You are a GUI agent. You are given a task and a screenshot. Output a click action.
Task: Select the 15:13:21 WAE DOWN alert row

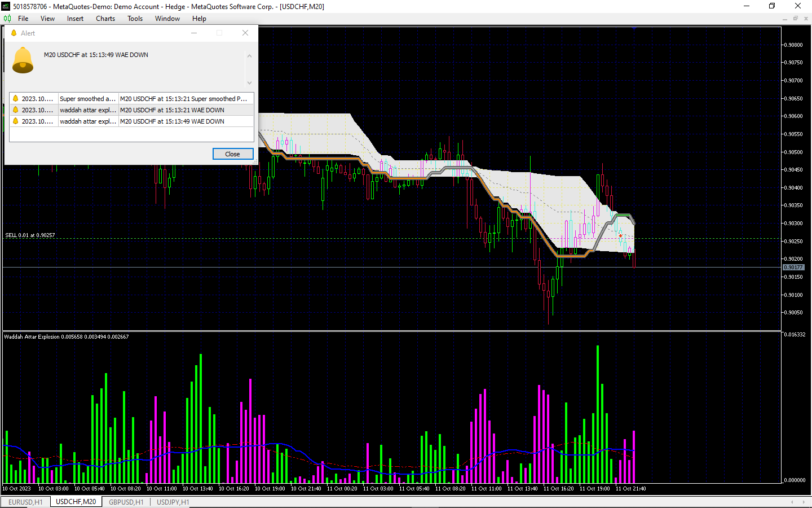[x=131, y=110]
